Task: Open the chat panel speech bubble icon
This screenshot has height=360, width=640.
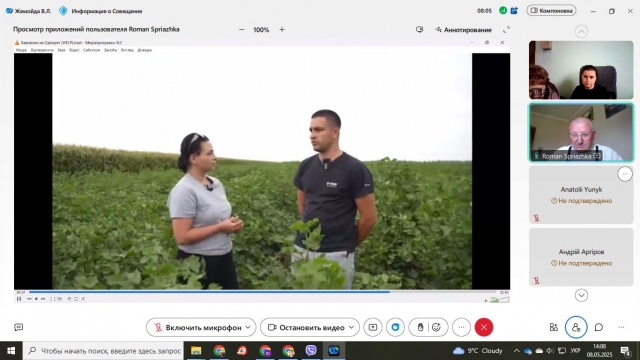Action: 599,327
